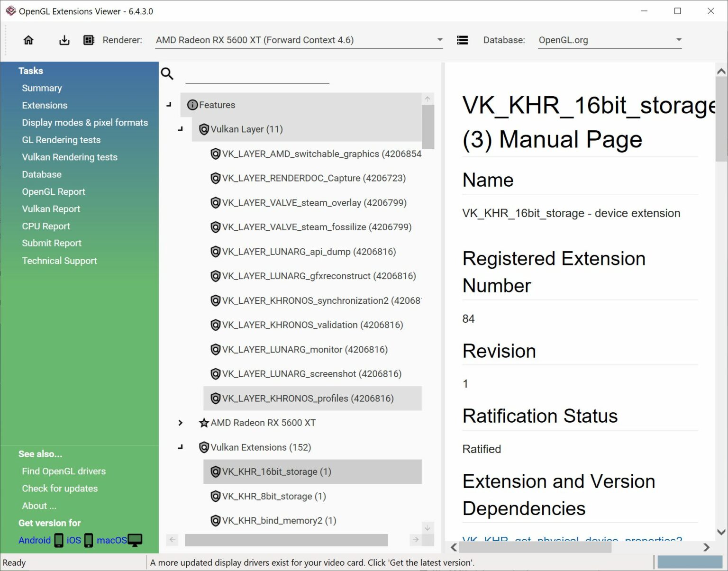
Task: Click the OpenGL Extensions Viewer title bar app icon
Action: 10,11
